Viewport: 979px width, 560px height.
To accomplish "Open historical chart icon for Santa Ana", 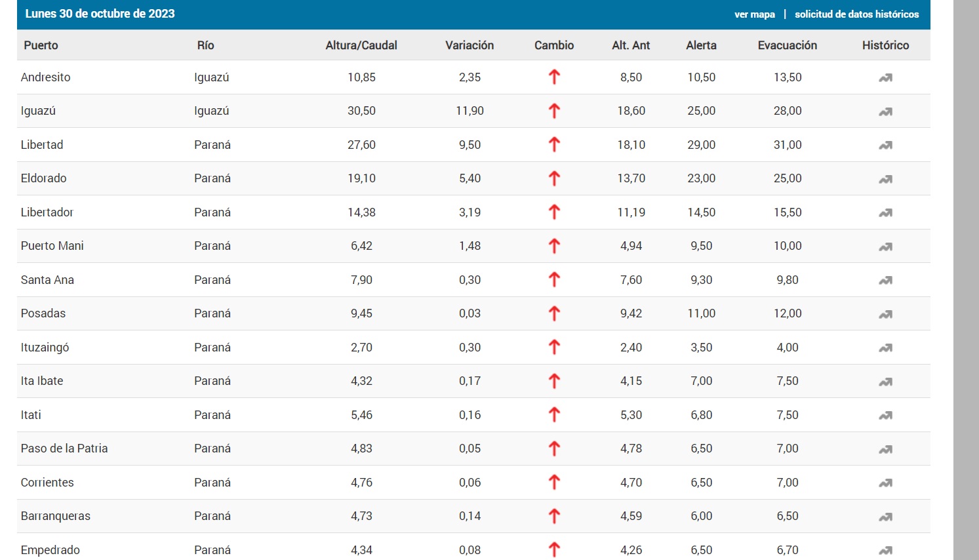I will pyautogui.click(x=885, y=280).
